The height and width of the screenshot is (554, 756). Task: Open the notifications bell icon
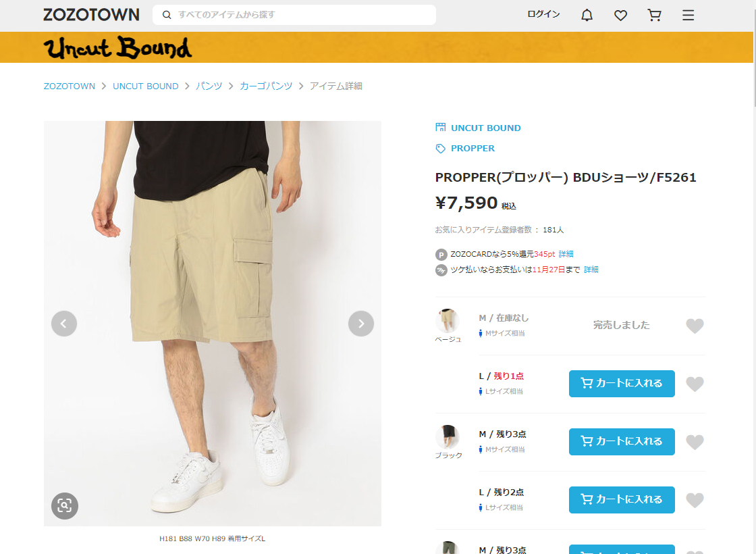[x=587, y=16]
